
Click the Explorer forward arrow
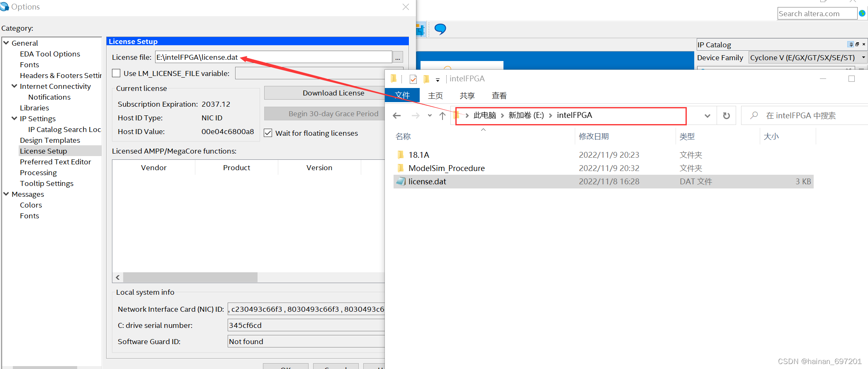tap(415, 115)
